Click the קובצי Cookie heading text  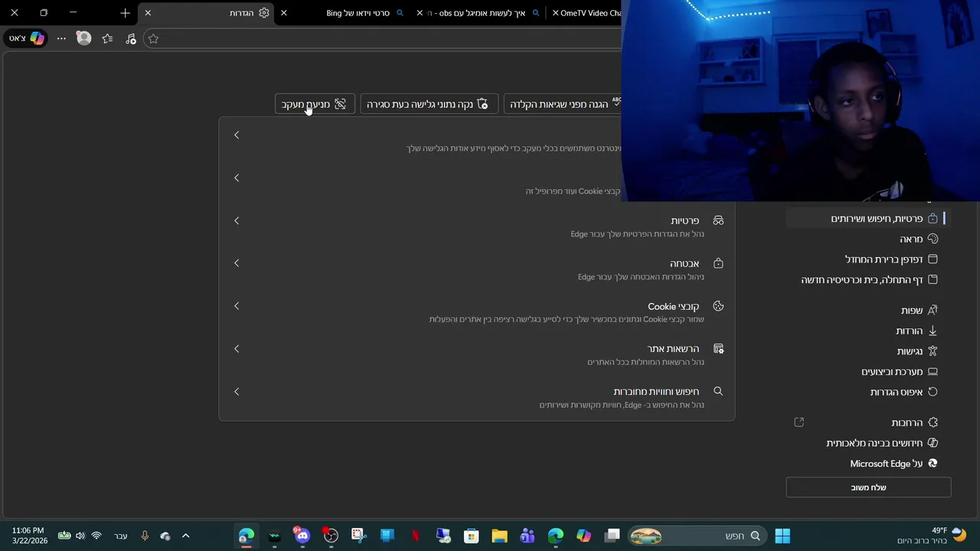pyautogui.click(x=673, y=306)
